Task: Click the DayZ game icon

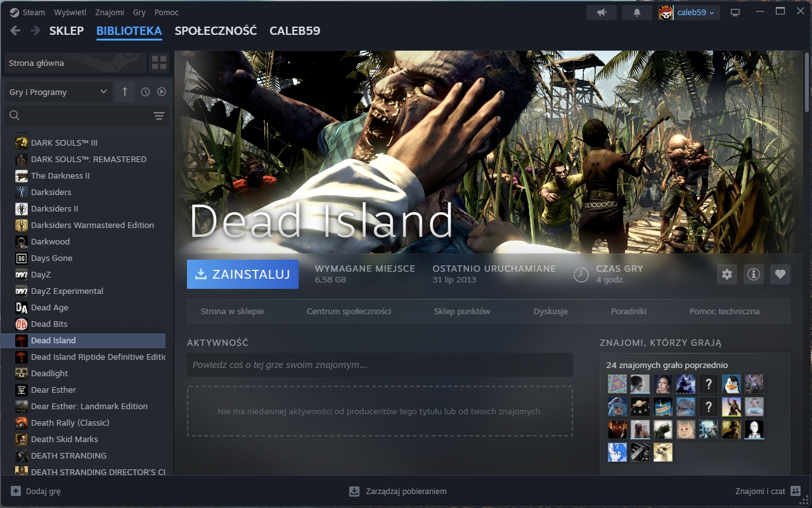Action: [x=22, y=274]
